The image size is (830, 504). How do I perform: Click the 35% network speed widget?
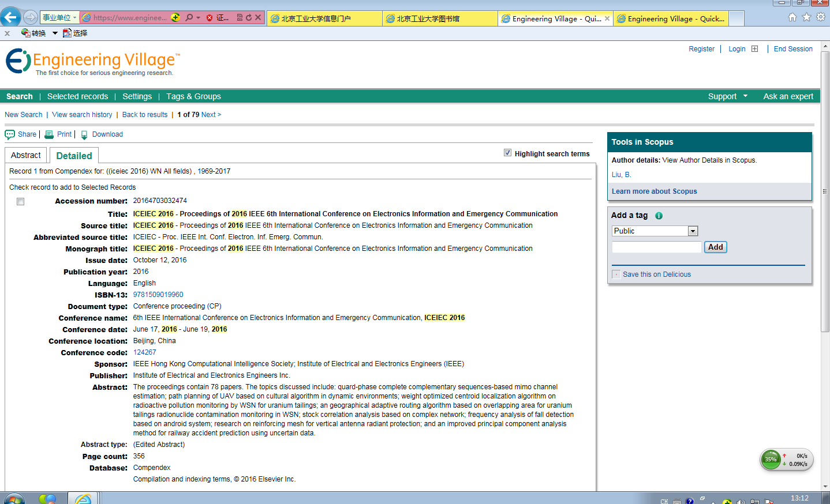coord(786,460)
